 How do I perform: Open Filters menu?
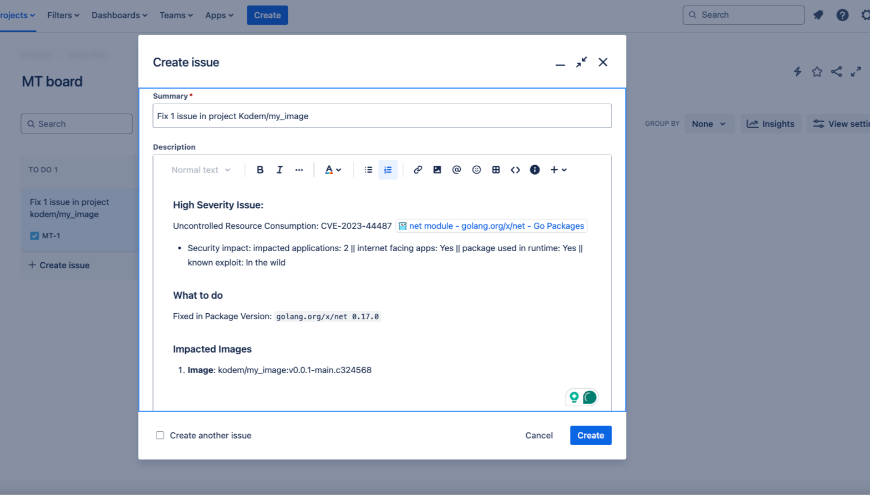(x=63, y=15)
